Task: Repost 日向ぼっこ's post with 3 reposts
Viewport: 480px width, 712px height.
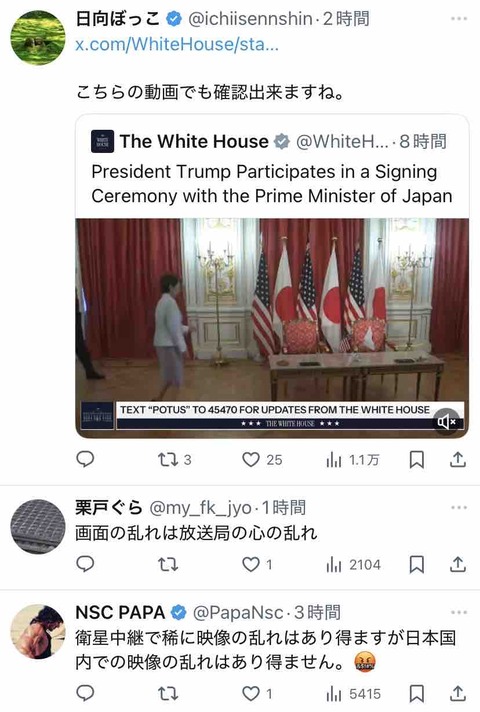Action: coord(174,460)
